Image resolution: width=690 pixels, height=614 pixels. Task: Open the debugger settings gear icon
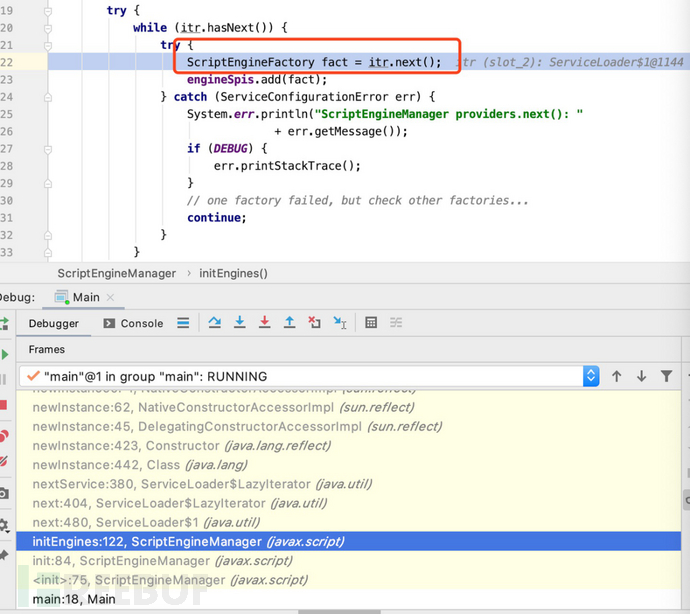pos(4,525)
